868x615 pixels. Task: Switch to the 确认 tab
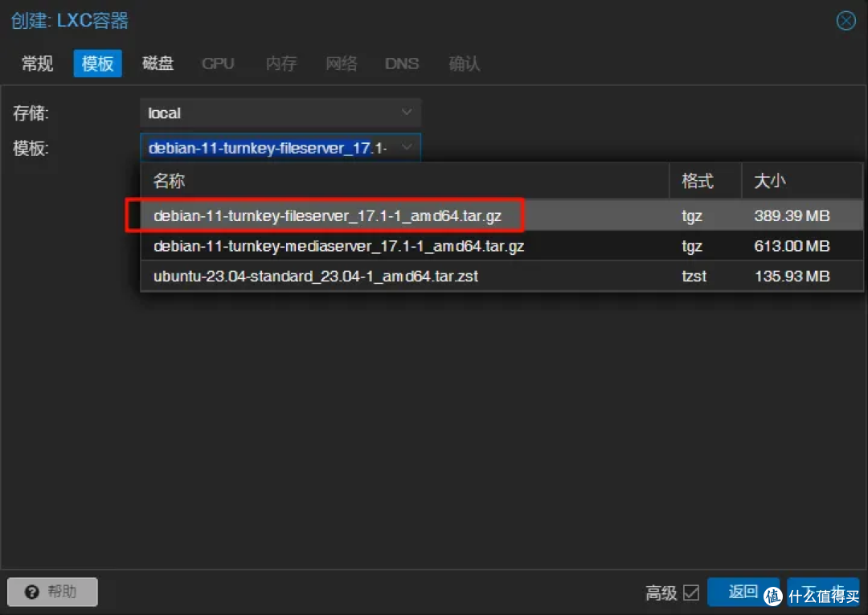[x=465, y=64]
